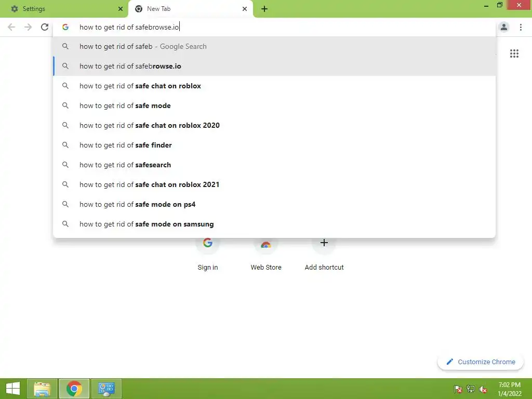The height and width of the screenshot is (399, 532).
Task: Pick the 'safe mode' suggestion
Action: (x=274, y=105)
